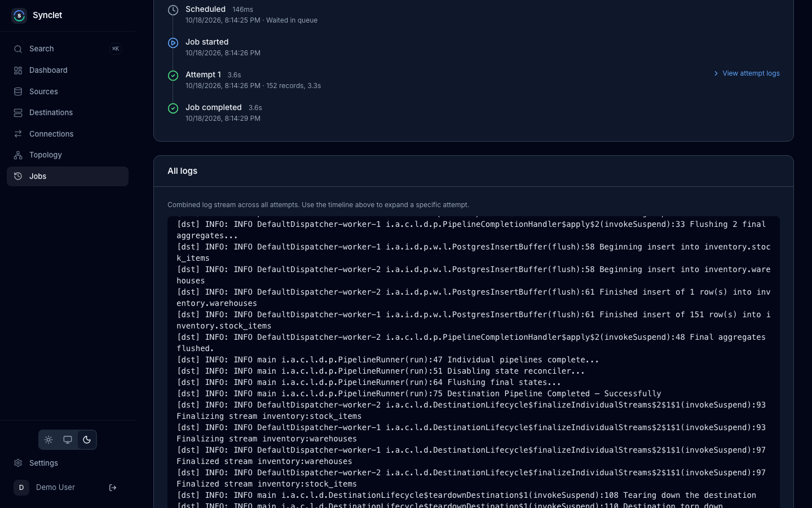Click the Search magnifier icon
This screenshot has height=508, width=812.
click(x=18, y=49)
